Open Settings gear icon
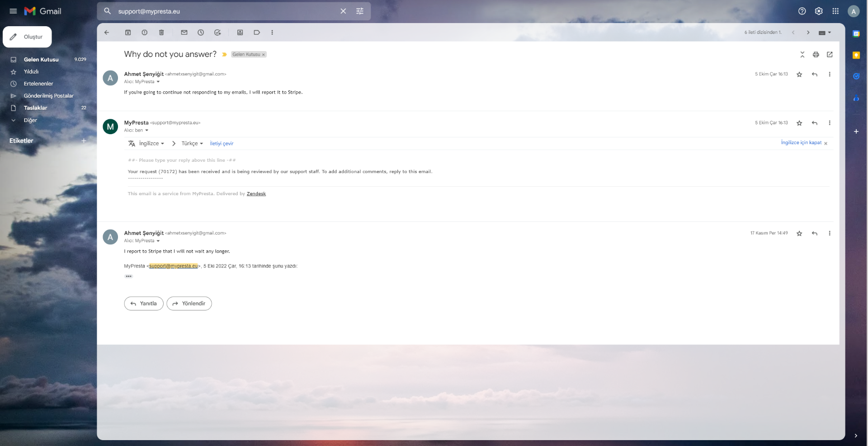 coord(819,11)
